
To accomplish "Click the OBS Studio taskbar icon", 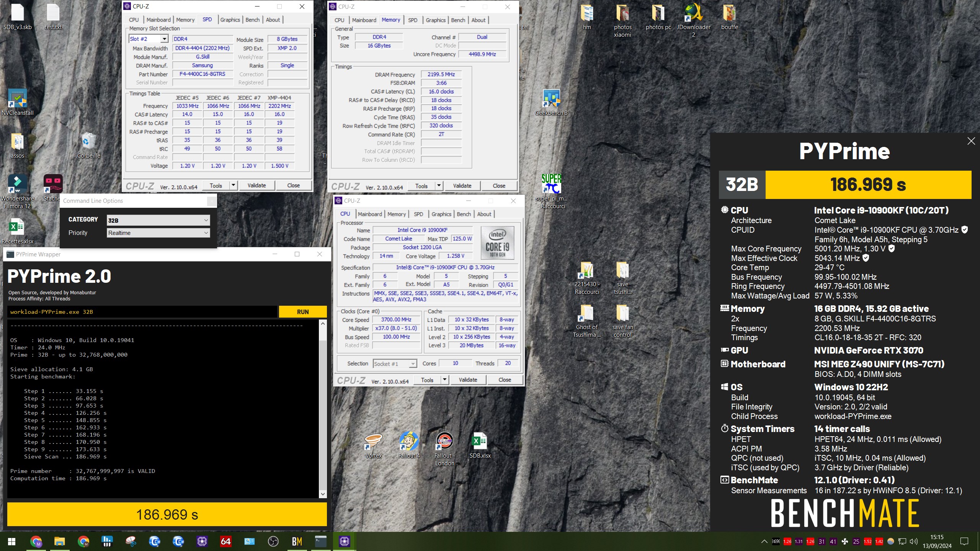I will pos(273,541).
